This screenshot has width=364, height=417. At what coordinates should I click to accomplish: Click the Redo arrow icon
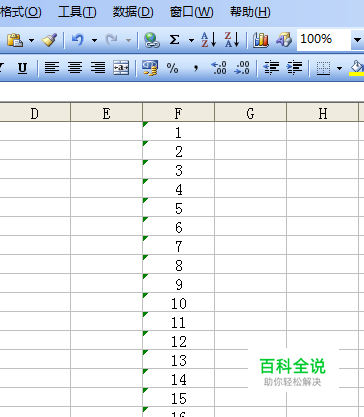[x=111, y=40]
